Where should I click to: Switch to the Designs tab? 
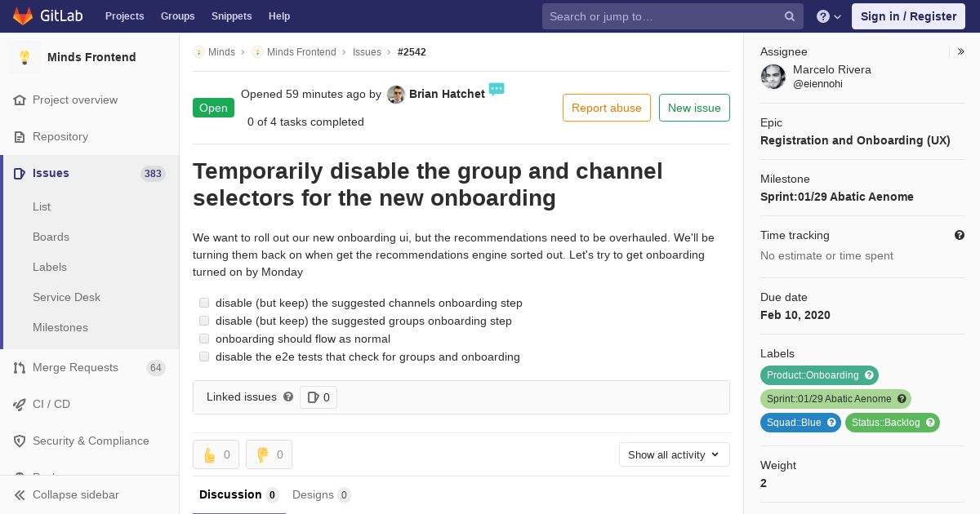click(x=321, y=494)
